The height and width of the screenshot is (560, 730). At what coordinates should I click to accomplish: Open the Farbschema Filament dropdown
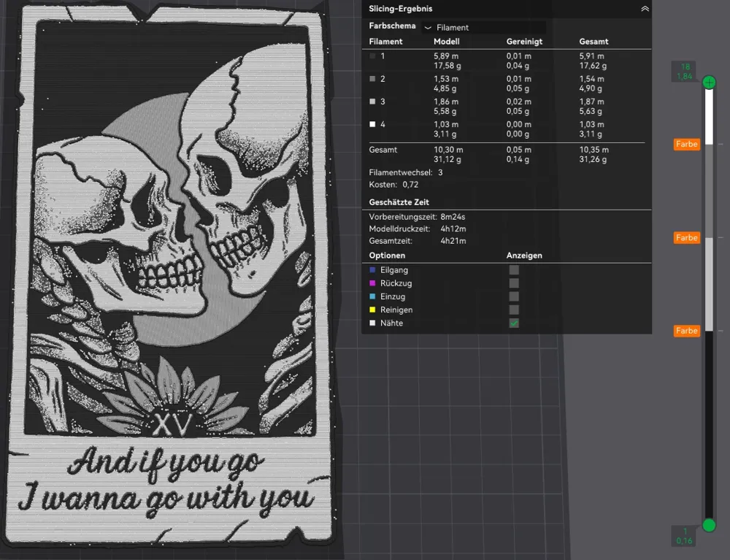(x=484, y=28)
